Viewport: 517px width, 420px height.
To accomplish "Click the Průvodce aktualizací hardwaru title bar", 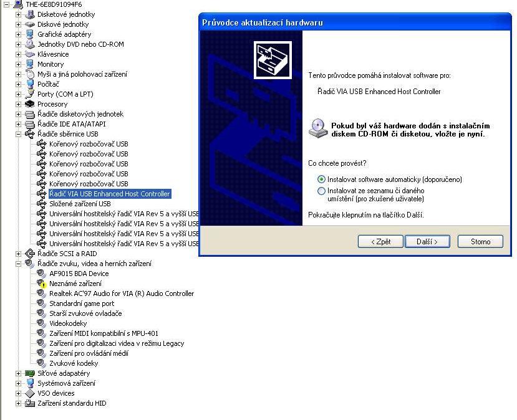I will pyautogui.click(x=355, y=22).
